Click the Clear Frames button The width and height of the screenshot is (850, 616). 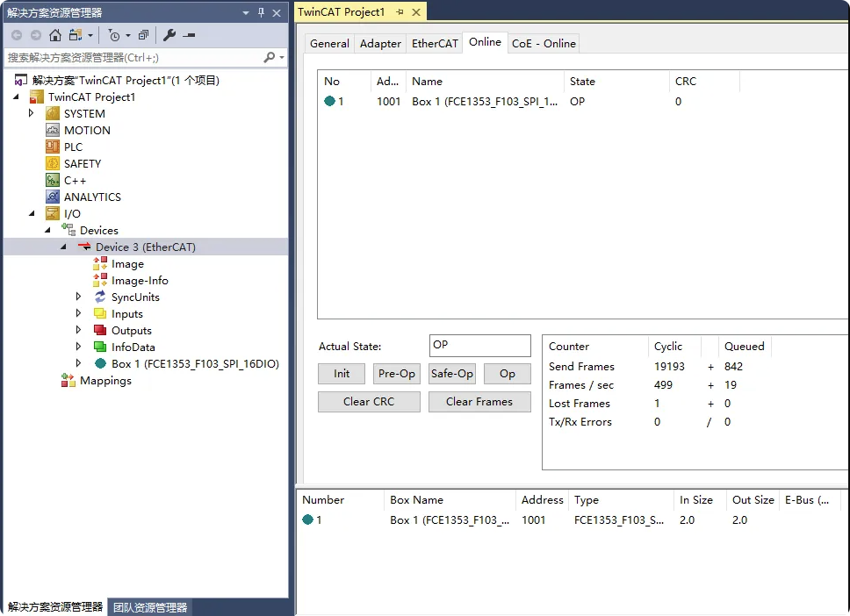479,402
